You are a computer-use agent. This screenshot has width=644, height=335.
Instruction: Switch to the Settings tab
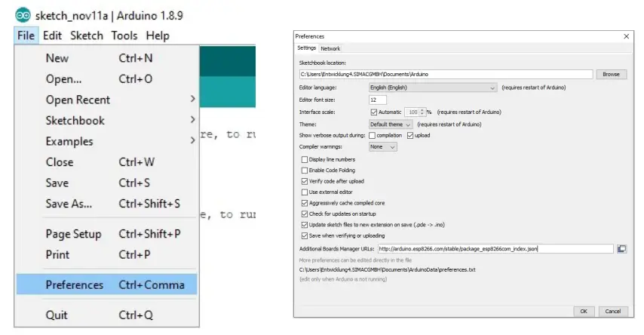[x=306, y=48]
